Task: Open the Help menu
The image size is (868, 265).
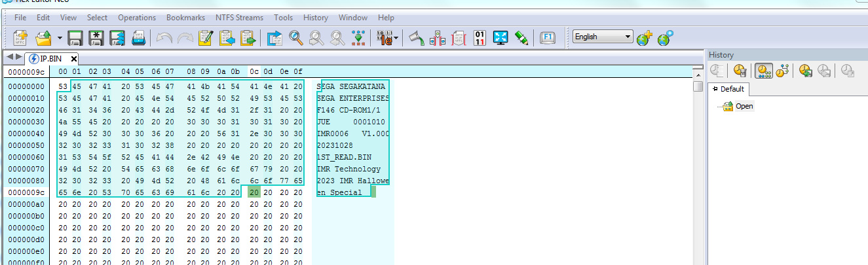Action: coord(387,18)
